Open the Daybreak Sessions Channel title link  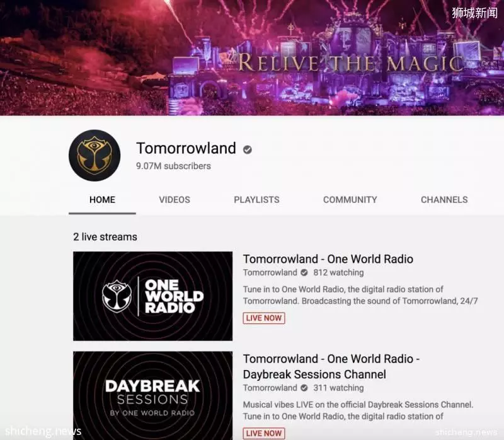(x=331, y=367)
